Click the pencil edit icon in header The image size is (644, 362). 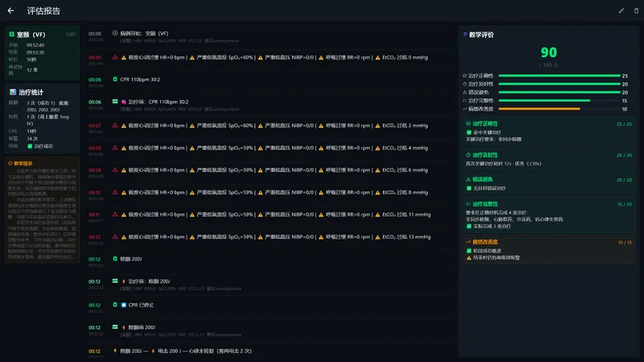[621, 11]
